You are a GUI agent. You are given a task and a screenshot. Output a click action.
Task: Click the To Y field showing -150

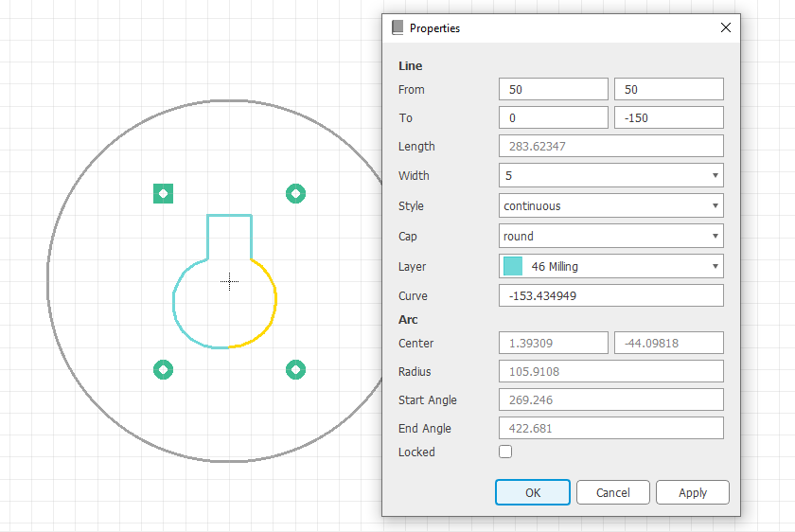pos(669,117)
